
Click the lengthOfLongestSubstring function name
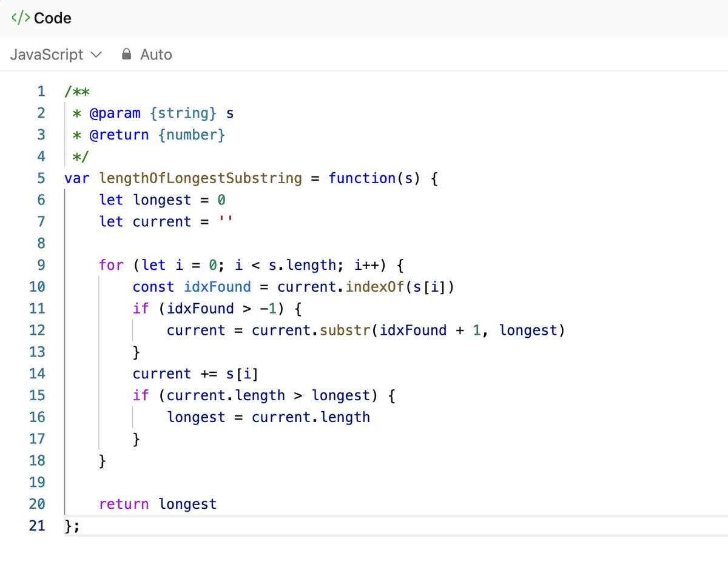(x=201, y=178)
